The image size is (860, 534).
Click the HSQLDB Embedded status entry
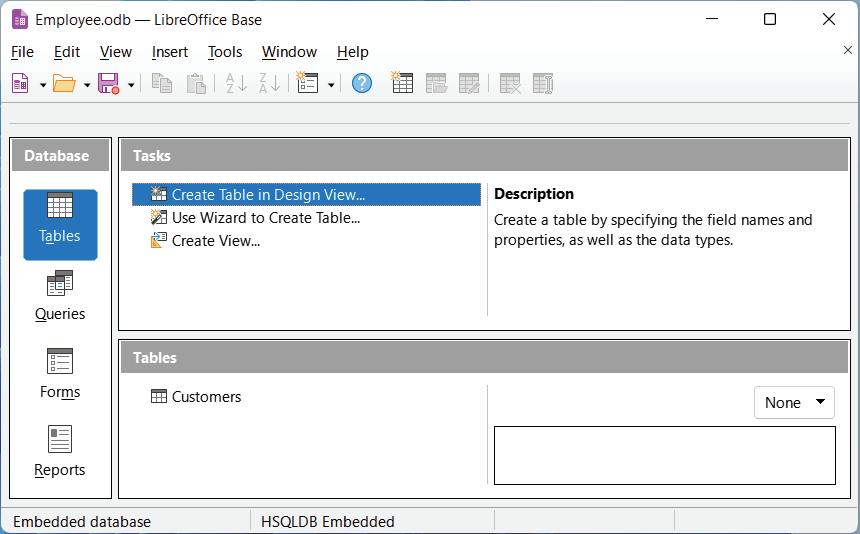tap(327, 521)
